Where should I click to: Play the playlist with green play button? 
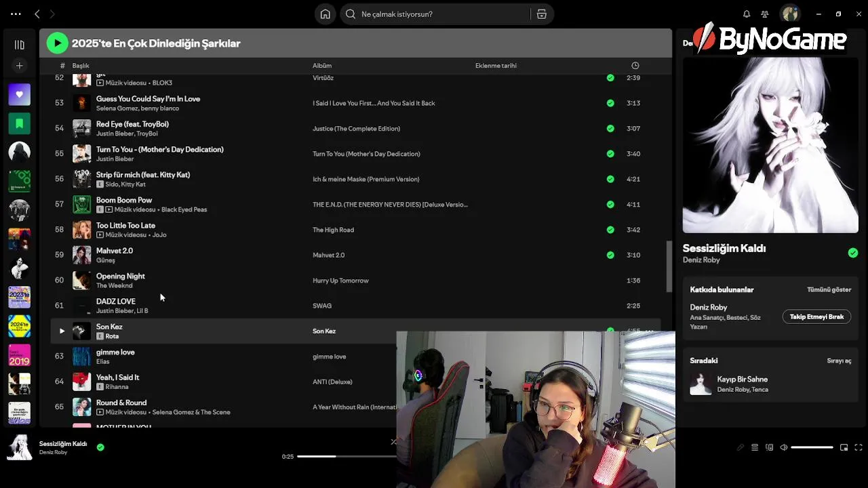pos(58,43)
